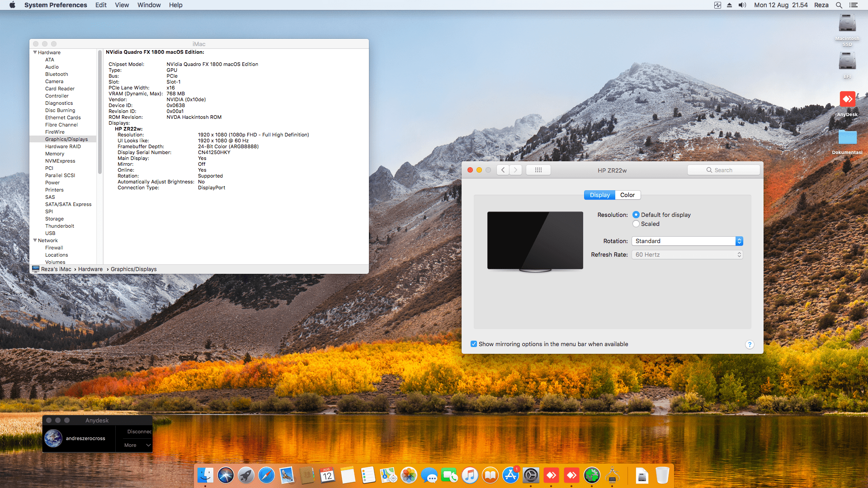This screenshot has width=868, height=488.
Task: Open the Rotation Standard dropdown
Action: (687, 241)
